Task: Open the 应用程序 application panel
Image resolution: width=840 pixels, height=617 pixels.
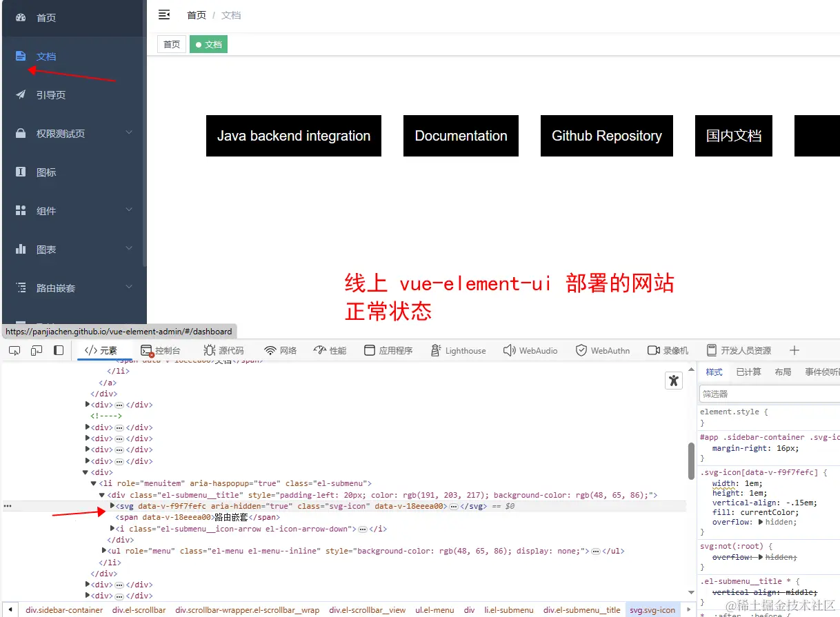Action: click(388, 351)
